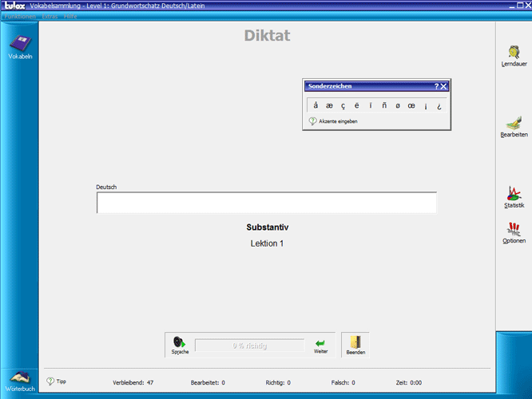This screenshot has height=399, width=532.
Task: Open the Wörterbuch dictionary
Action: (20, 380)
